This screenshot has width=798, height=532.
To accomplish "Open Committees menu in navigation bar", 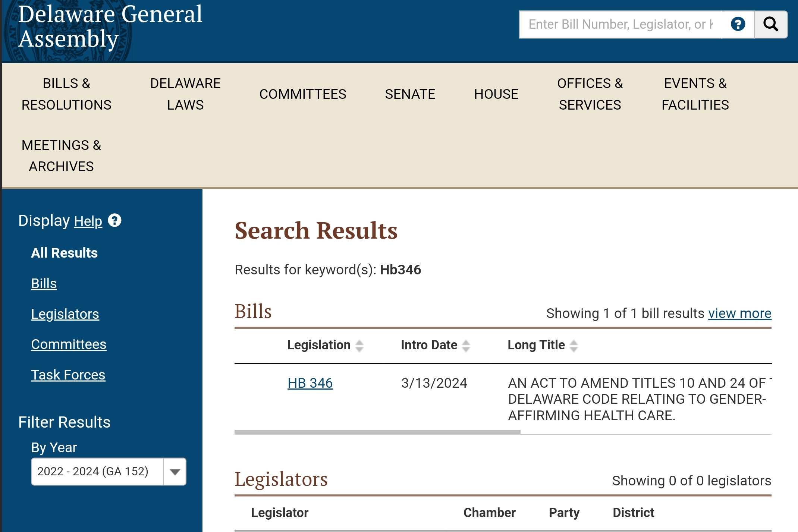I will point(303,94).
